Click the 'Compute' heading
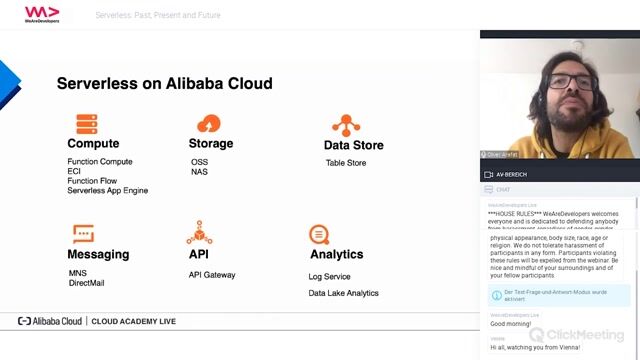This screenshot has height=360, width=640. click(93, 143)
